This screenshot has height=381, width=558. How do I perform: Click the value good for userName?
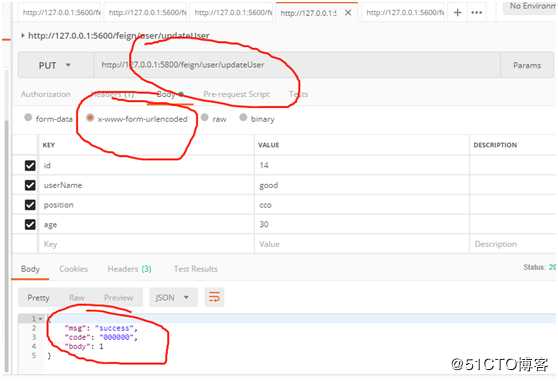(x=269, y=185)
